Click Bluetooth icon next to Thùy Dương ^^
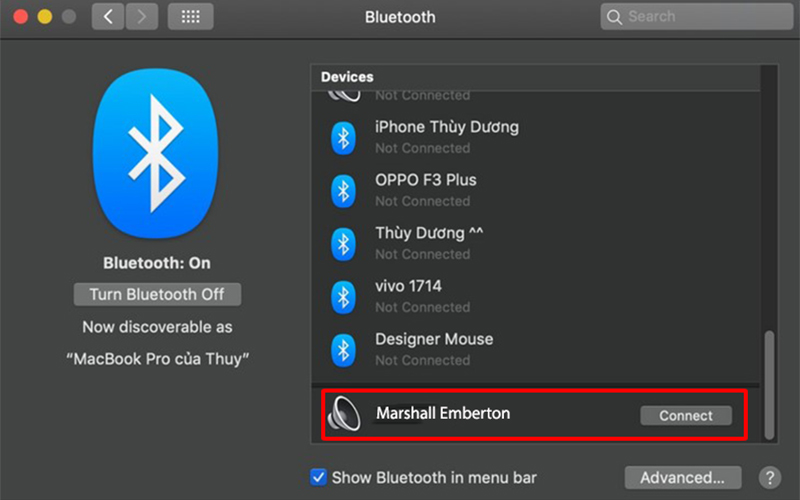The height and width of the screenshot is (500, 800). pos(343,244)
